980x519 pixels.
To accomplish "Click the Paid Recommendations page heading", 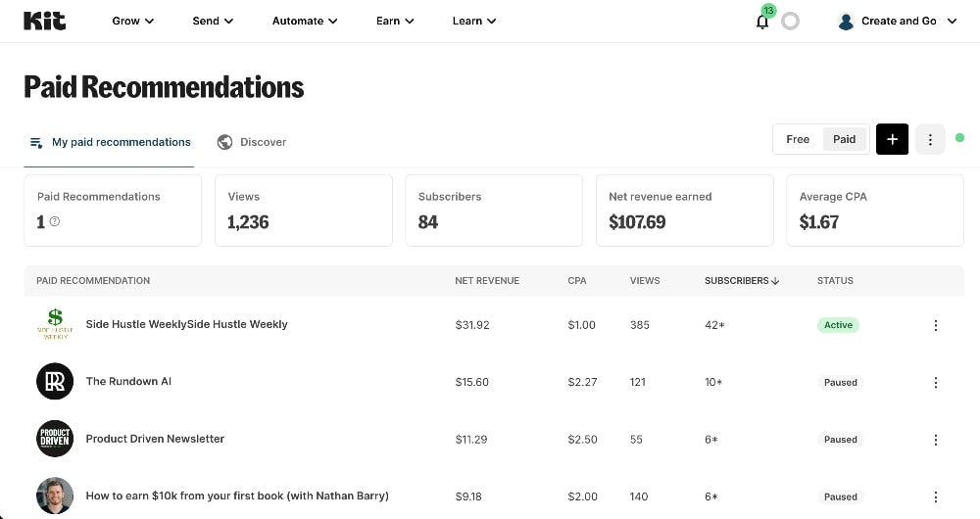I will coord(164,87).
